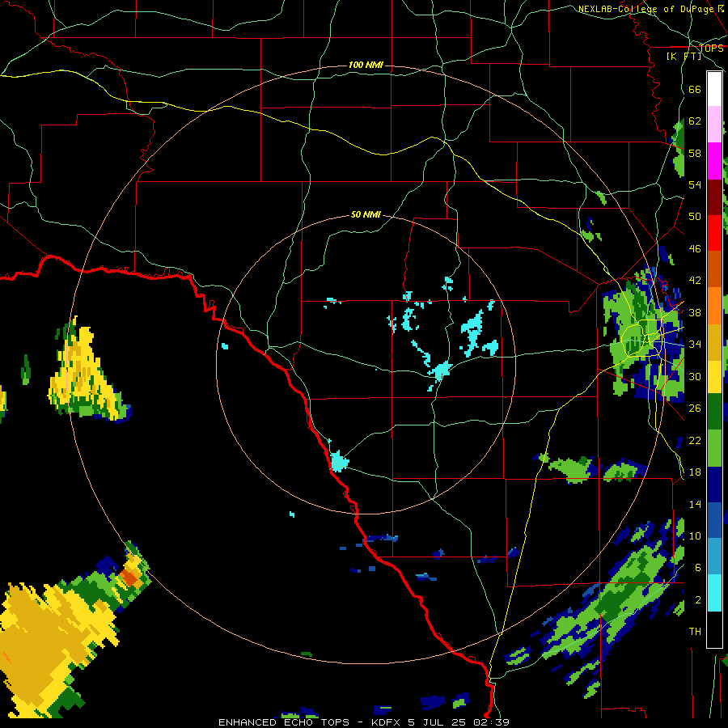Click the 62 value on the legend
Image resolution: width=728 pixels, height=728 pixels.
[695, 121]
